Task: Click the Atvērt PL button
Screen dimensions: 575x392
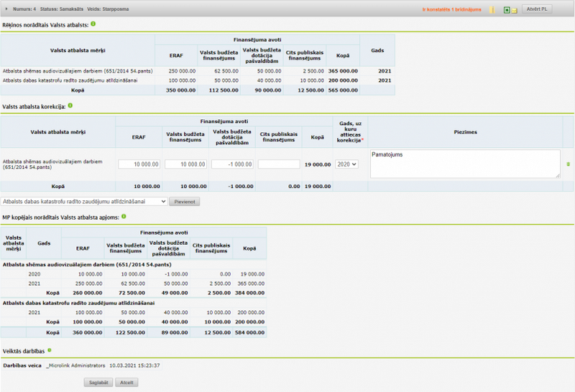Action: tap(537, 9)
